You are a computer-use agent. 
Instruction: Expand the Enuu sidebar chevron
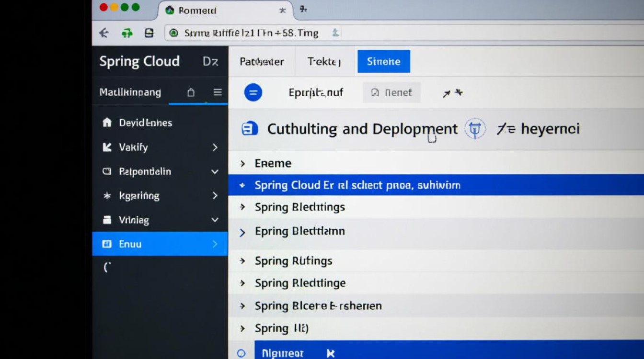pyautogui.click(x=215, y=244)
